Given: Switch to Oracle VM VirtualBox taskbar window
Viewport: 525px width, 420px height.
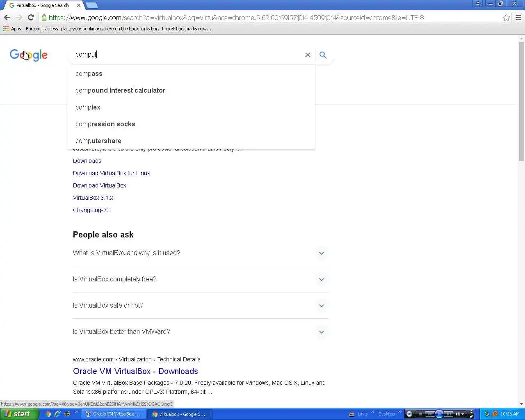Looking at the screenshot, I should point(115,414).
